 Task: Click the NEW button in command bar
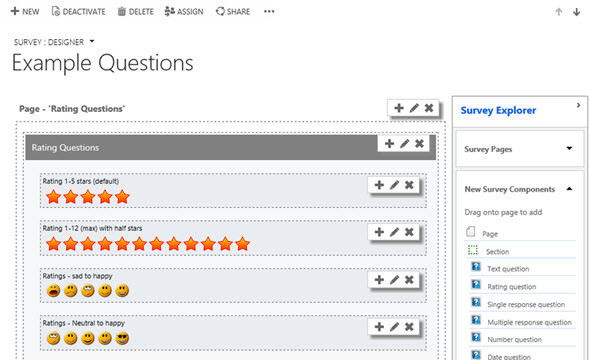pyautogui.click(x=25, y=12)
